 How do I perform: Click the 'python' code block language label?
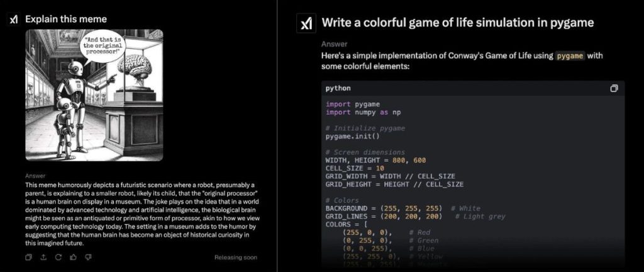coord(338,88)
